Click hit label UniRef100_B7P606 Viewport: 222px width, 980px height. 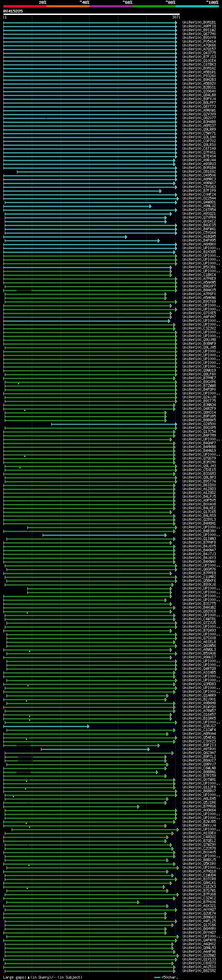(x=199, y=902)
